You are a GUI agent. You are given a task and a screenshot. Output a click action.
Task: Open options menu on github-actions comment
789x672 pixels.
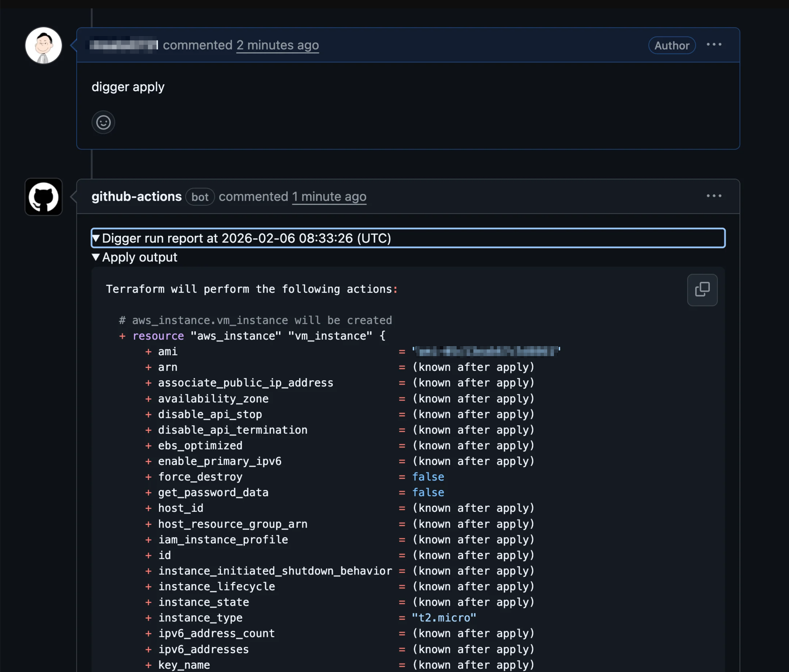click(714, 196)
